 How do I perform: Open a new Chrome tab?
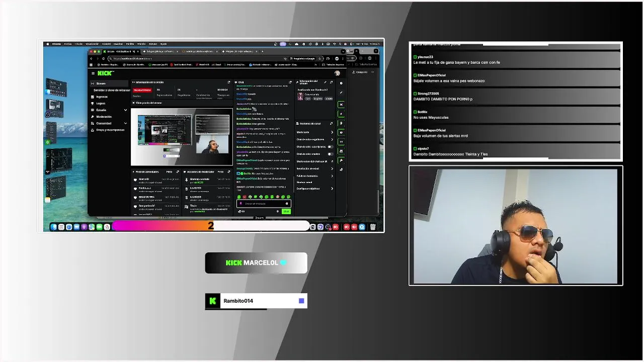[x=262, y=51]
